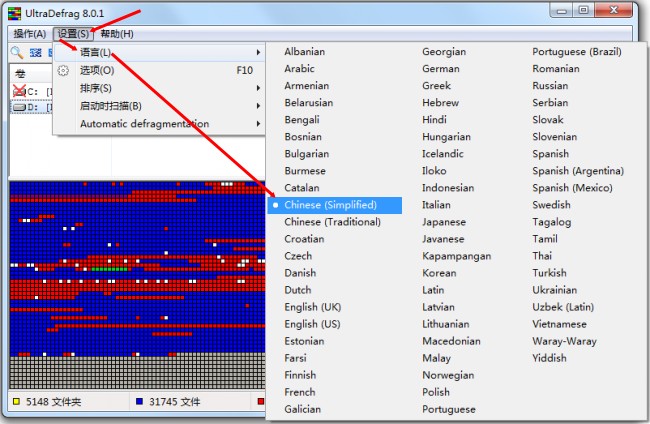Select Albanian language

click(x=305, y=52)
